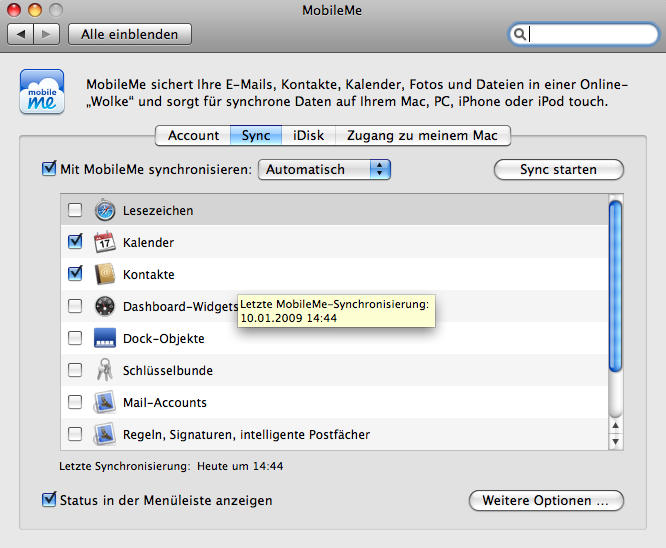The image size is (666, 548).
Task: Click the Dashboard-Widgets gauge icon
Action: point(105,306)
